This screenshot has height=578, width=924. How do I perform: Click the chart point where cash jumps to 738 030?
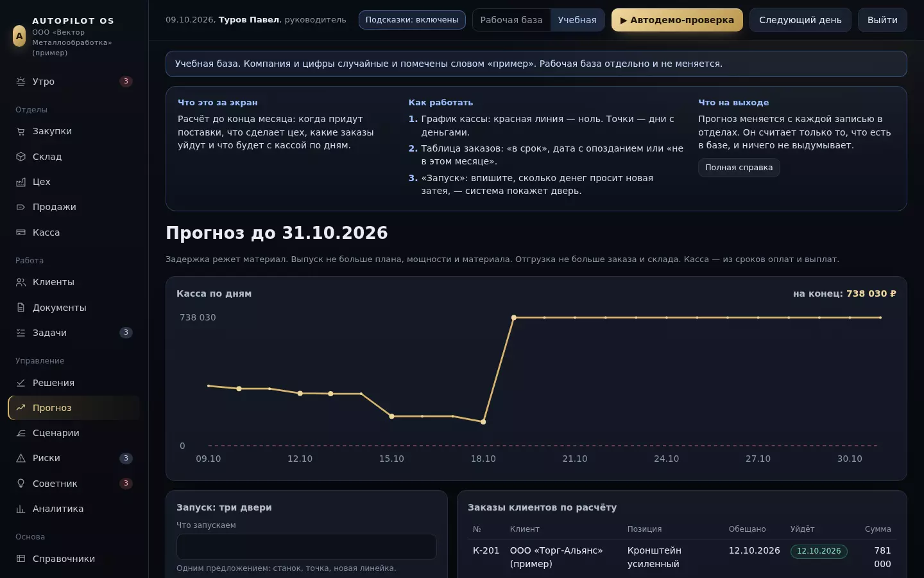pyautogui.click(x=514, y=317)
